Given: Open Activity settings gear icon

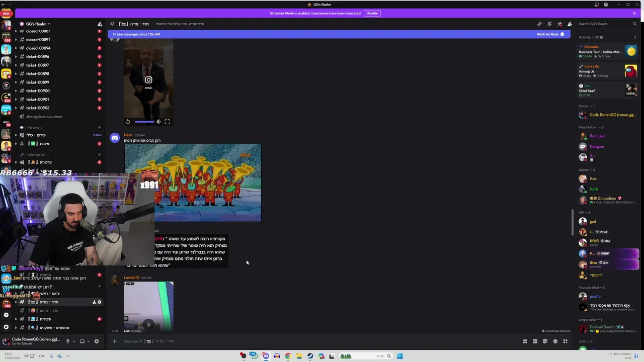Looking at the screenshot, I should (x=601, y=37).
